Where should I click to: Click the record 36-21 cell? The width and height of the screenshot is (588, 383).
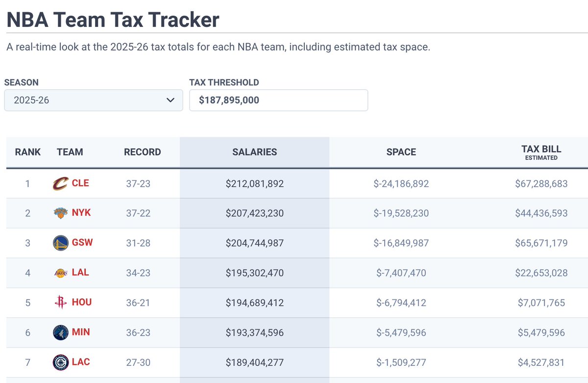click(138, 303)
